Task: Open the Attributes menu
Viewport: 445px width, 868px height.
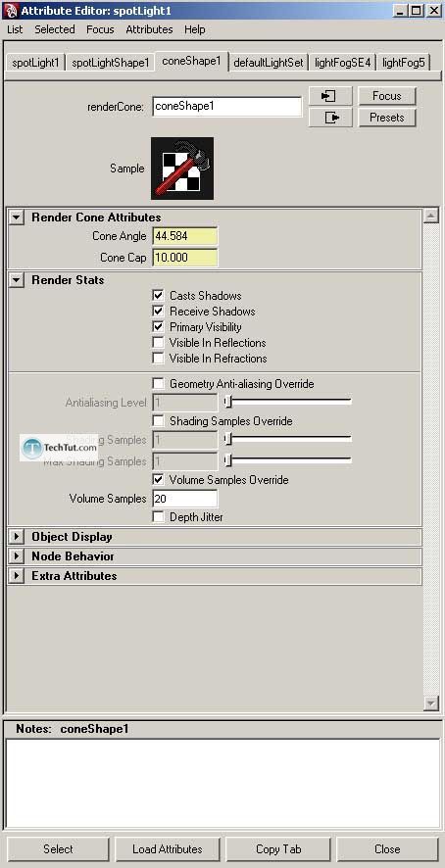Action: tap(149, 29)
